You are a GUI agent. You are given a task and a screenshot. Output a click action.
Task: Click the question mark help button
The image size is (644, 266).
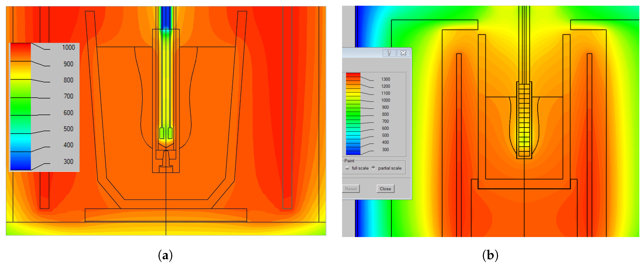pyautogui.click(x=389, y=53)
